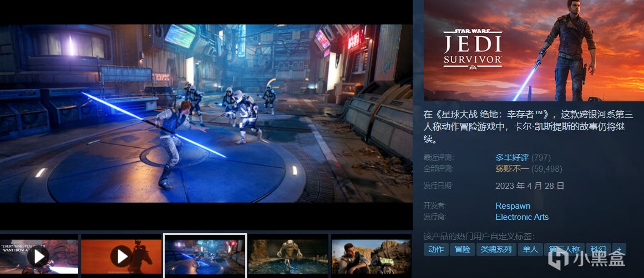This screenshot has height=278, width=644.
Task: Click the 该产品的热门用户自定义标签 heading
Action: [x=479, y=236]
